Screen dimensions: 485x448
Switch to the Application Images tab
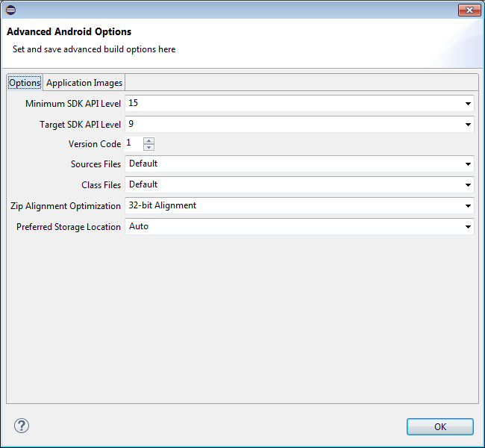coord(84,83)
